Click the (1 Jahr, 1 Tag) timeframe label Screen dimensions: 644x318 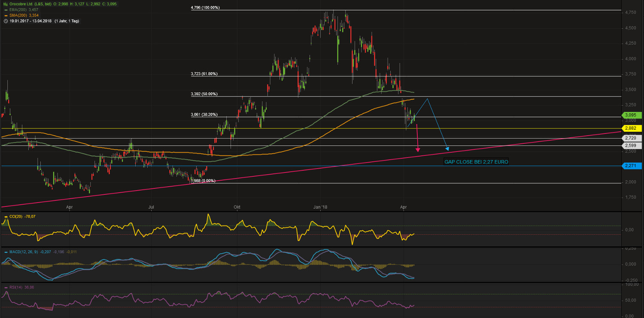click(67, 21)
